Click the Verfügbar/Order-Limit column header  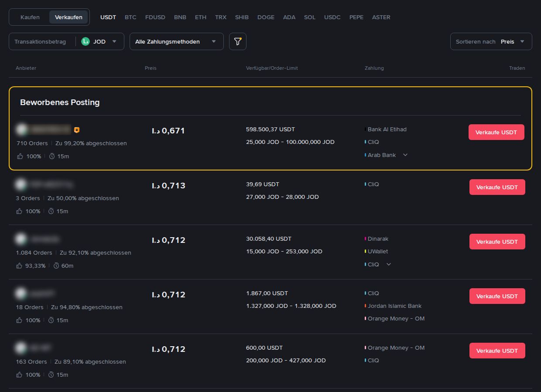coord(272,68)
